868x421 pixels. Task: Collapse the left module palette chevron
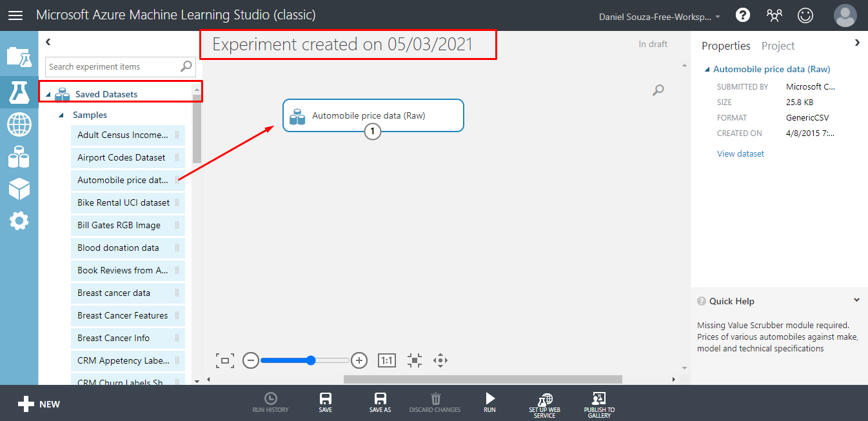(48, 42)
